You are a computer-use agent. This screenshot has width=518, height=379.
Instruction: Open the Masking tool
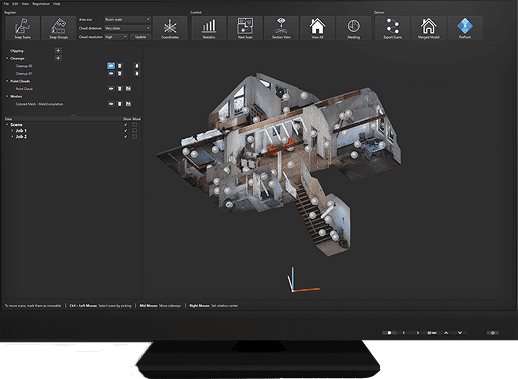pos(354,28)
